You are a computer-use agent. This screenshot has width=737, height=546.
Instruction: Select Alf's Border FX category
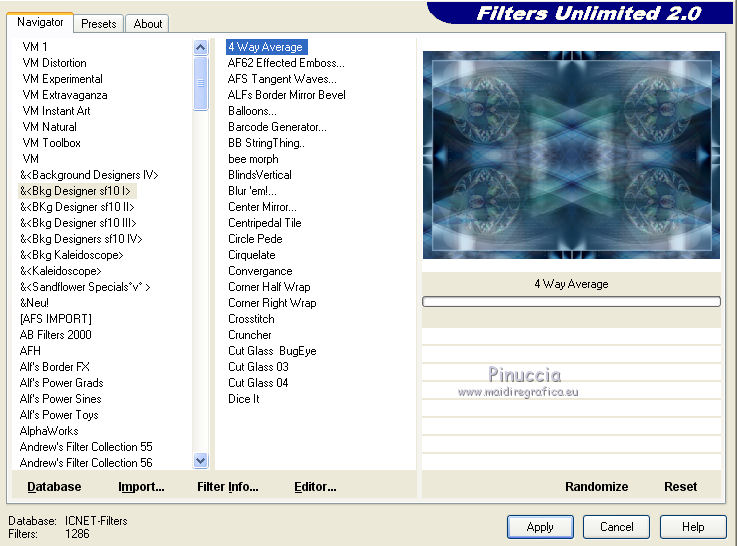click(x=55, y=367)
